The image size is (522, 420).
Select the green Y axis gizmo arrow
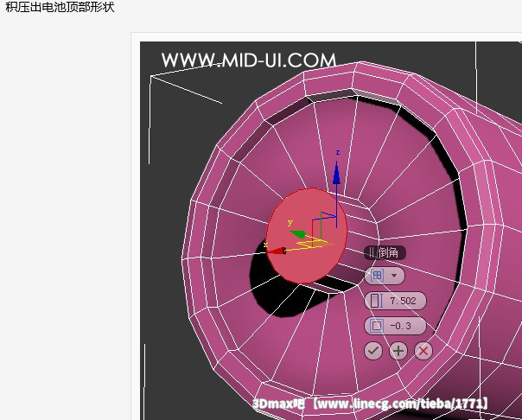point(298,233)
